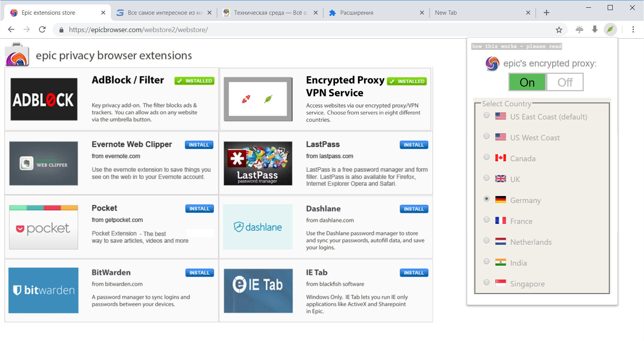Screen dimensions: 644x341
Task: Close the New Tab tab
Action: [528, 13]
